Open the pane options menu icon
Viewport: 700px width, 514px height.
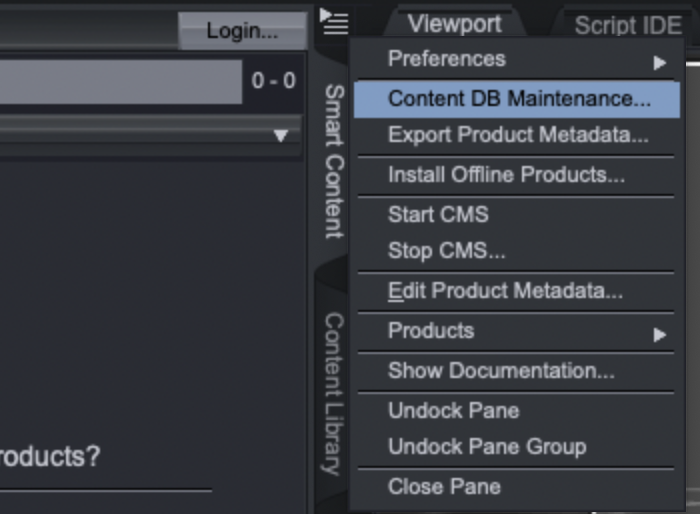[333, 20]
